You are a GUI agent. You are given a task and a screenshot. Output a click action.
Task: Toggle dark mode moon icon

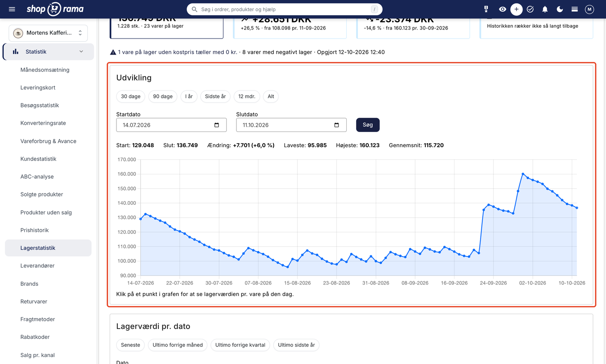click(560, 9)
